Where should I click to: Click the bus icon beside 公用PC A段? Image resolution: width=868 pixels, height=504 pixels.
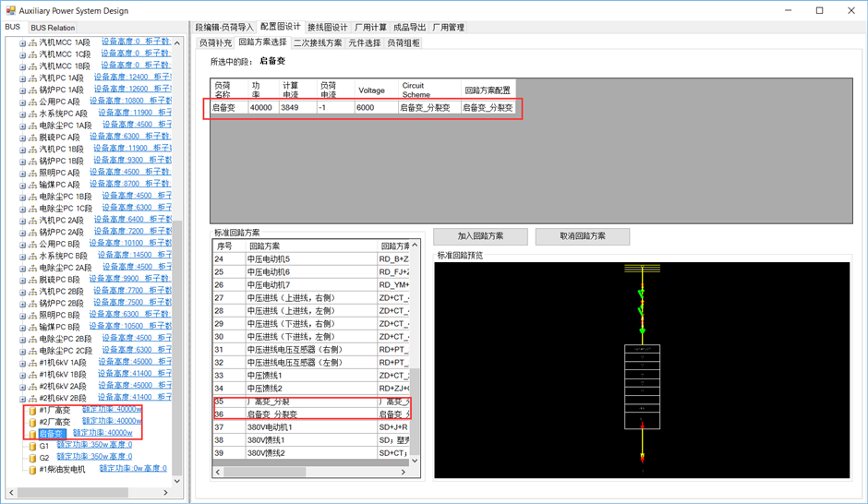32,102
